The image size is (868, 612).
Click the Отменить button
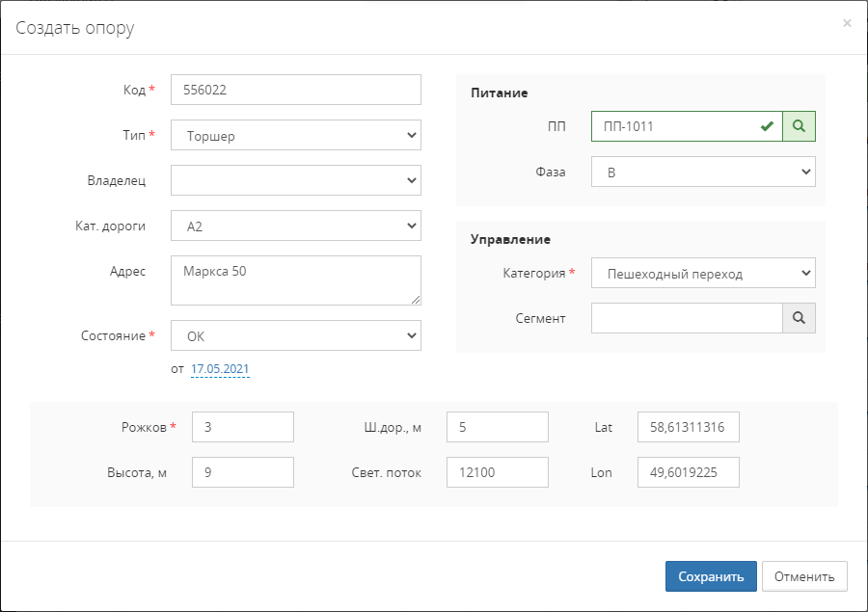pos(804,576)
